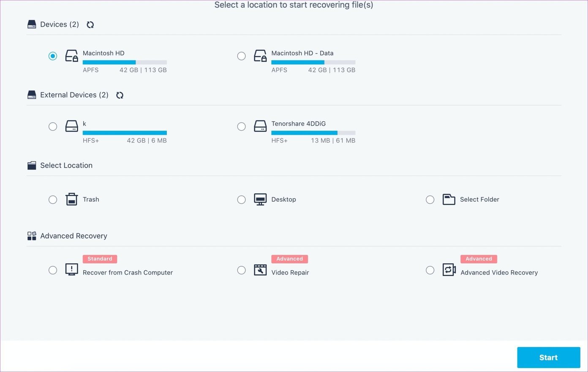The height and width of the screenshot is (372, 588).
Task: Refresh the Devices list
Action: click(x=90, y=25)
